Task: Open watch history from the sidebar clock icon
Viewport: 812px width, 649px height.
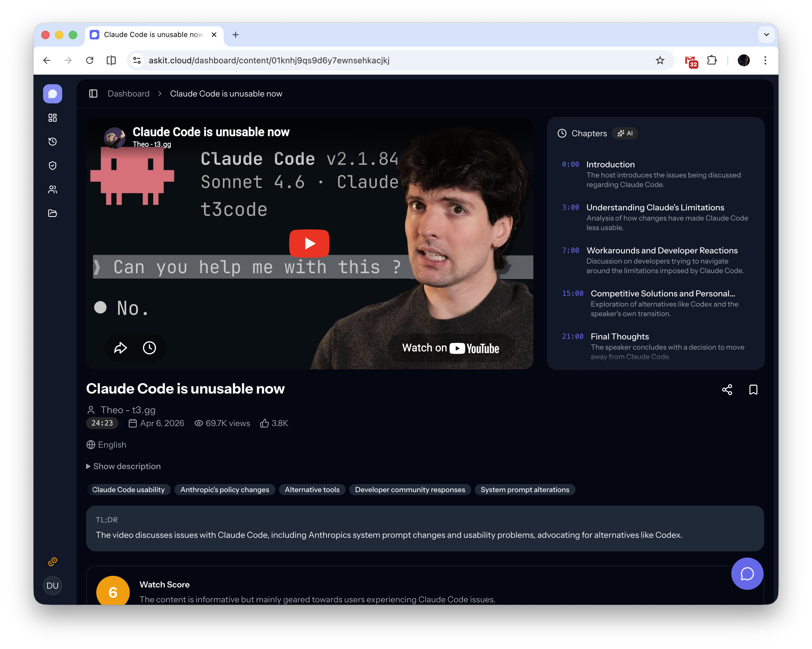Action: 52,142
